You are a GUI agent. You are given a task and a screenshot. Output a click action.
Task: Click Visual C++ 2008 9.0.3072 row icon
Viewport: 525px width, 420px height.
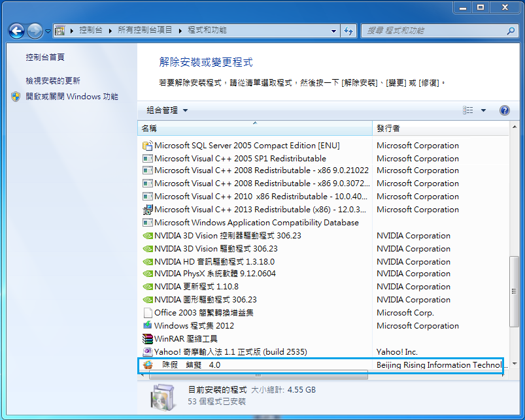click(x=148, y=184)
